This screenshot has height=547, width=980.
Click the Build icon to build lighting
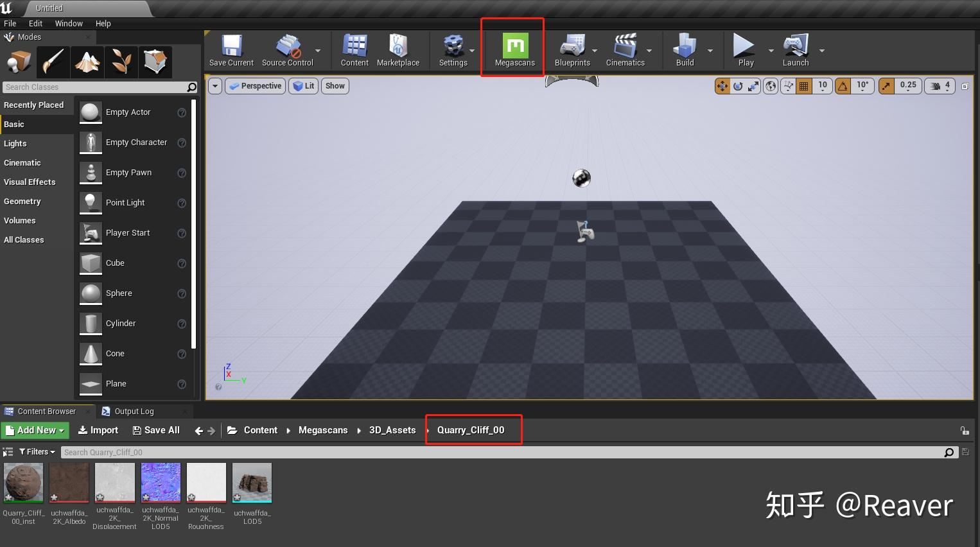tap(686, 50)
